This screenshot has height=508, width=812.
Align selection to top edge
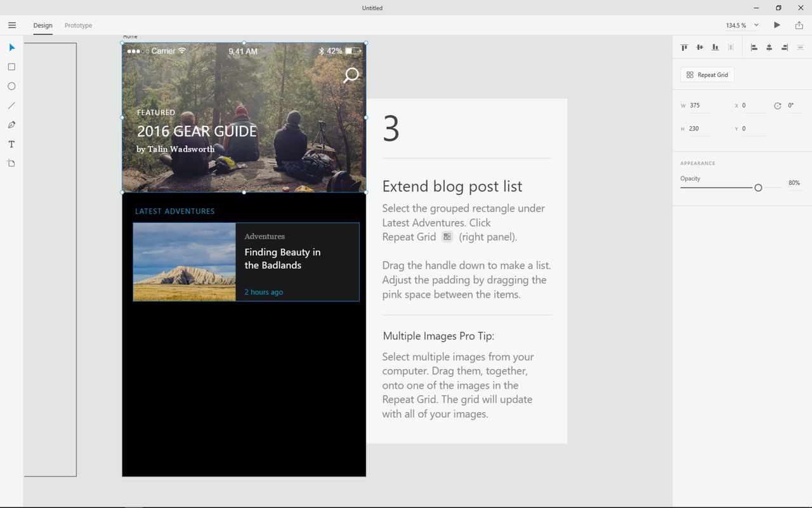[684, 47]
